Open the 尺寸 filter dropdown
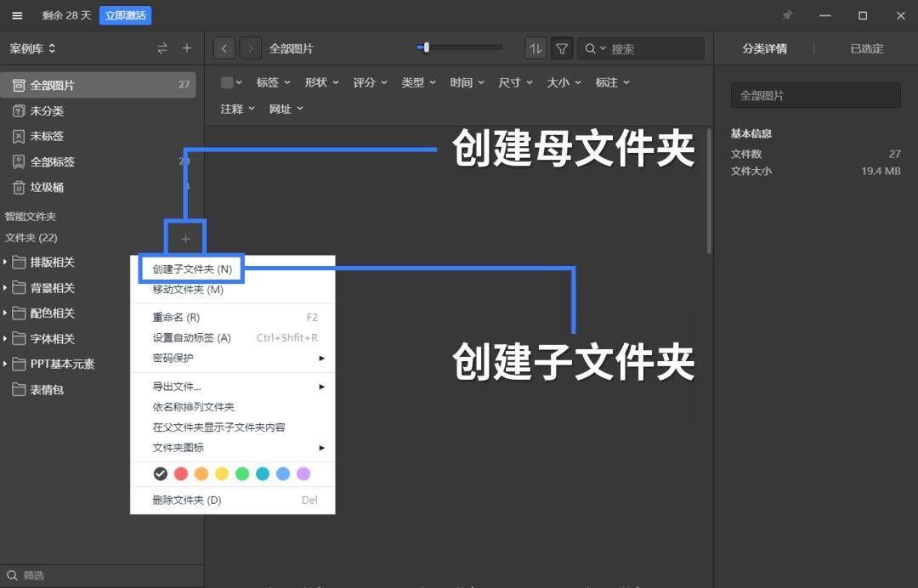The width and height of the screenshot is (918, 588). click(515, 82)
